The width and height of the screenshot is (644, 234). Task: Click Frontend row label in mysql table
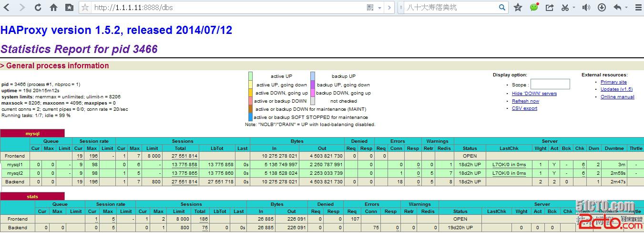pos(15,156)
